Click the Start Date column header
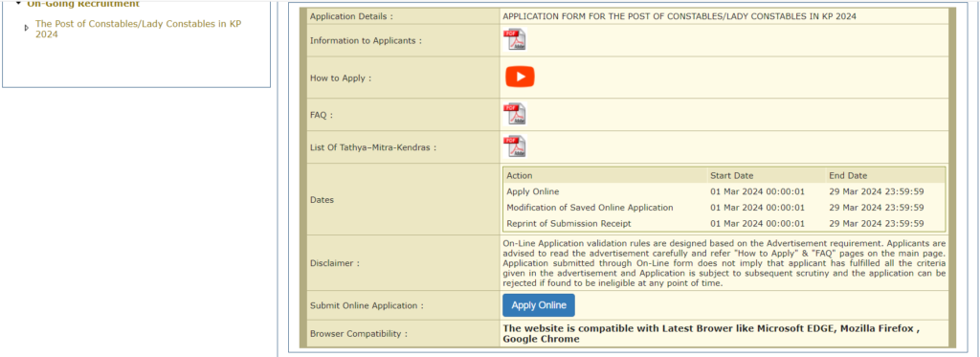This screenshot has width=980, height=357. point(731,176)
